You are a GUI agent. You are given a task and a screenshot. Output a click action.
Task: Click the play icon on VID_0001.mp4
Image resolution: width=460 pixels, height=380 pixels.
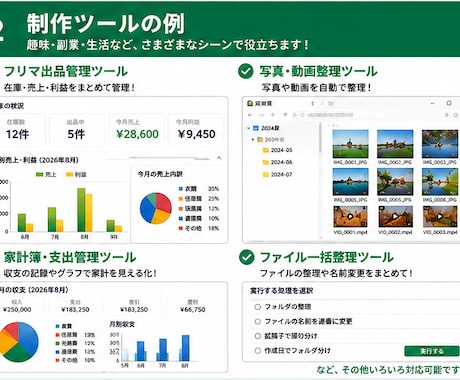click(350, 217)
